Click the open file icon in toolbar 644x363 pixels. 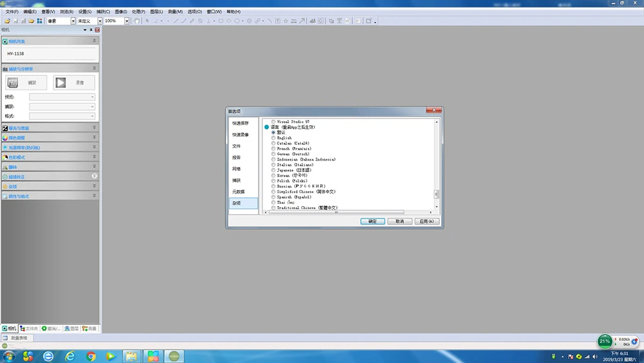point(7,21)
